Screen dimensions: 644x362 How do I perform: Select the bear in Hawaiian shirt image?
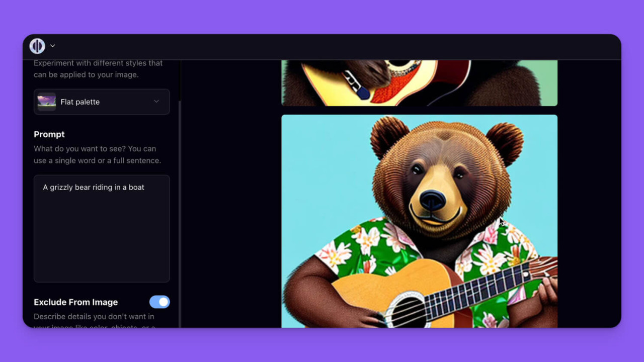tap(419, 221)
